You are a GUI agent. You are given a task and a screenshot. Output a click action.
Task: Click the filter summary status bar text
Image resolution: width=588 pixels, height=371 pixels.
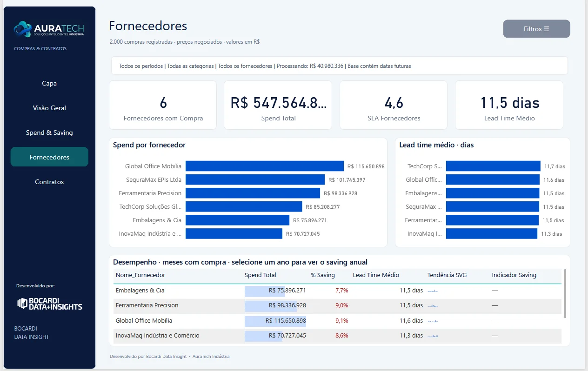point(265,66)
